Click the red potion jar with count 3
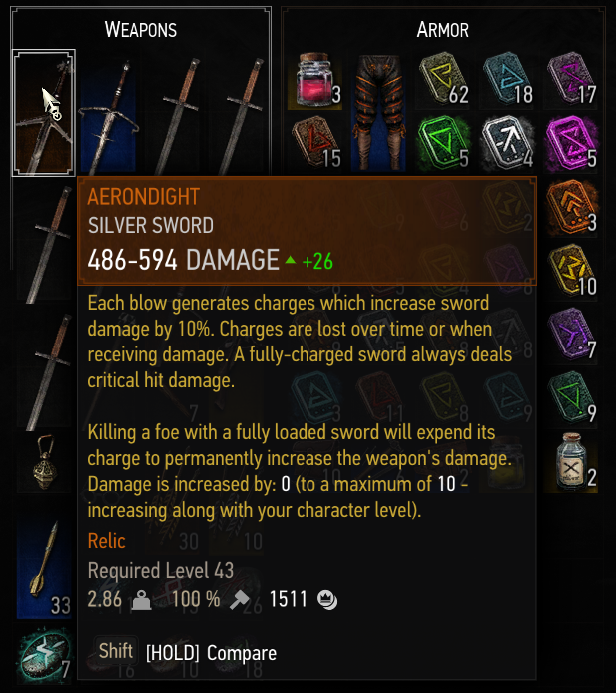This screenshot has width=616, height=693. (x=314, y=81)
